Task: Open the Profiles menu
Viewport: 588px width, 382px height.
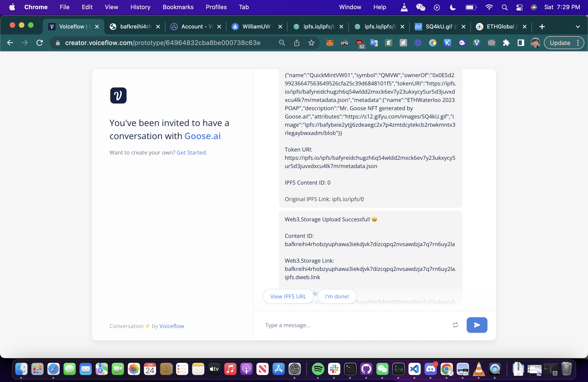Action: tap(216, 7)
